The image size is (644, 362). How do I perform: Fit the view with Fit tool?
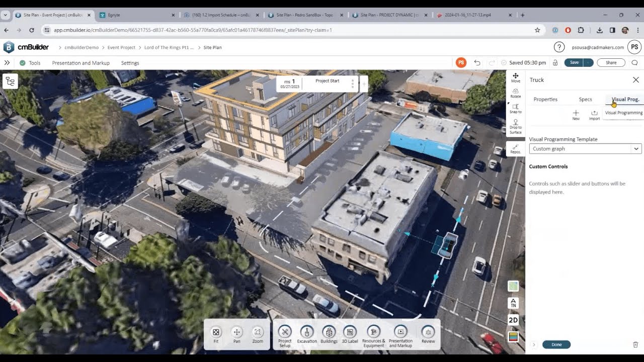point(216,335)
